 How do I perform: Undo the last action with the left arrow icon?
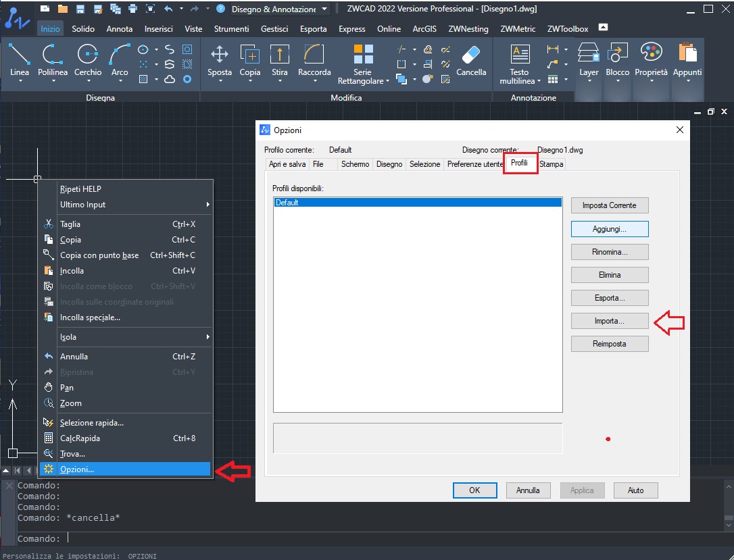[168, 8]
